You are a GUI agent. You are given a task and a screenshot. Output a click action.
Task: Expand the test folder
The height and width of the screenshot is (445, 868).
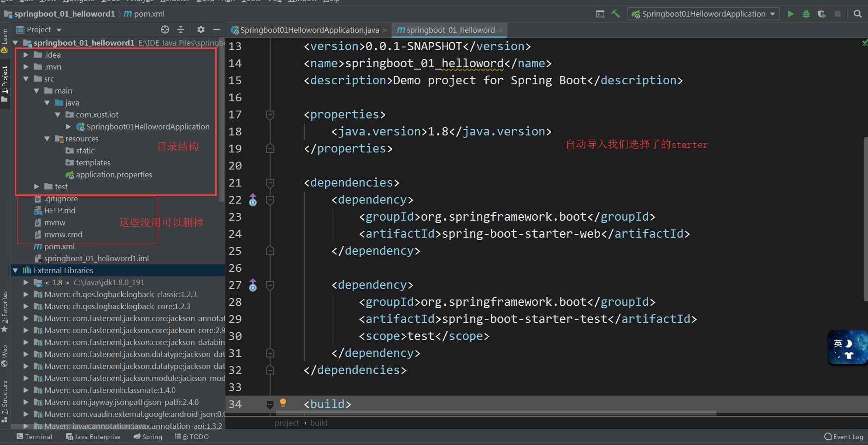36,187
